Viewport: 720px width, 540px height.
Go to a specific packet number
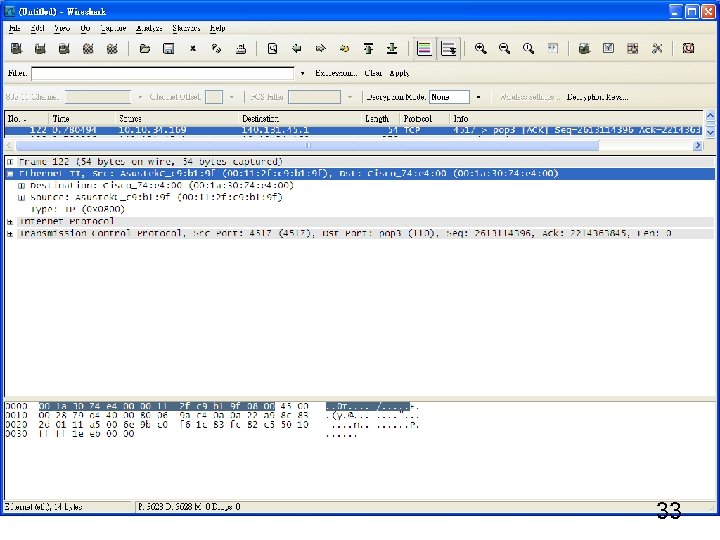(x=344, y=48)
